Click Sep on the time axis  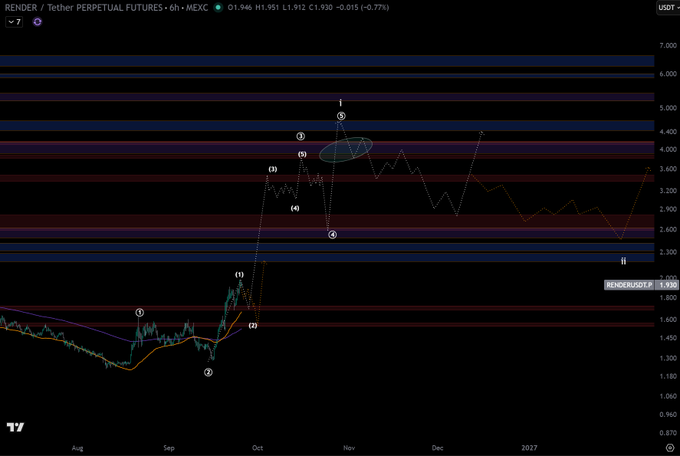click(x=169, y=448)
